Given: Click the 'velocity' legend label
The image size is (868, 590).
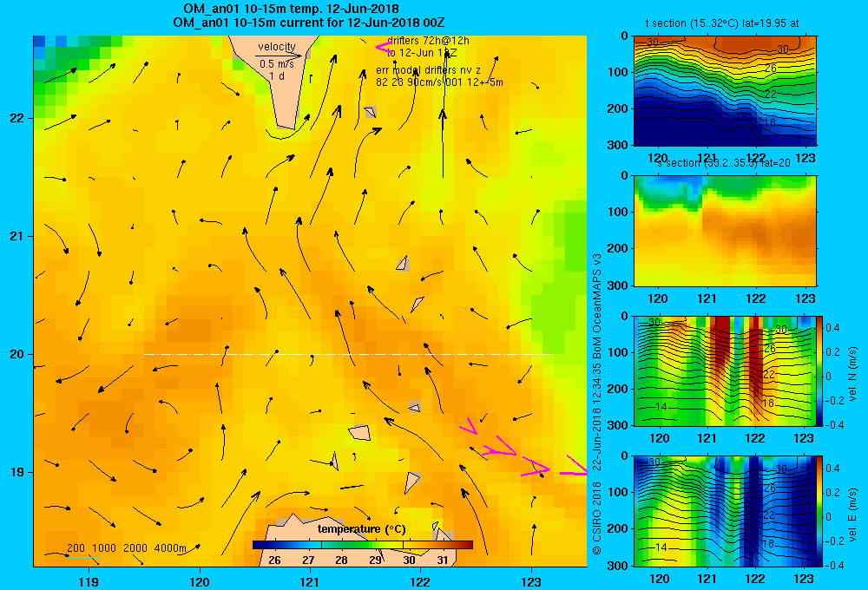Looking at the screenshot, I should click(x=277, y=47).
